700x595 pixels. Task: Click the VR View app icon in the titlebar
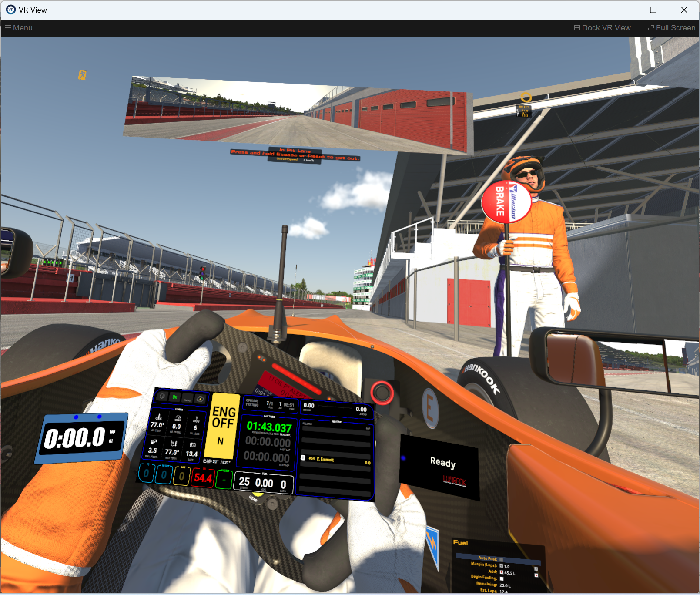point(10,10)
